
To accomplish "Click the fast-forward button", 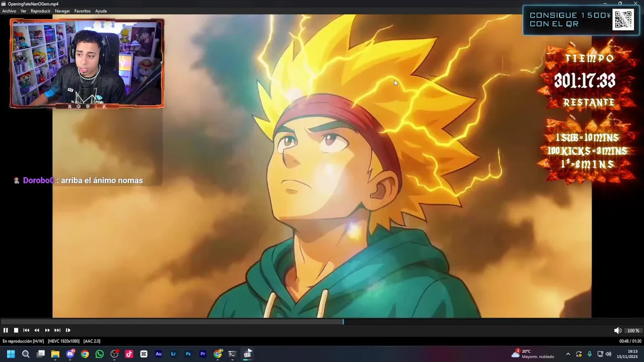I will (x=47, y=330).
